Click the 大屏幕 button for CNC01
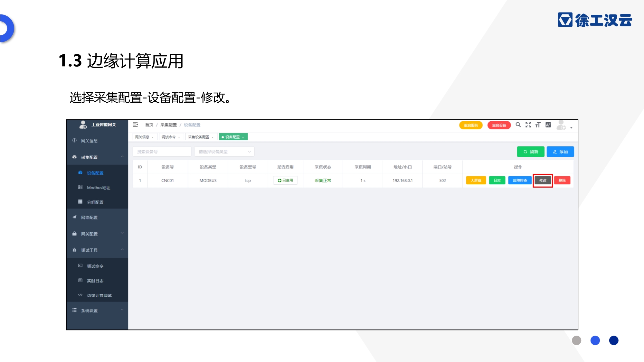 point(476,181)
